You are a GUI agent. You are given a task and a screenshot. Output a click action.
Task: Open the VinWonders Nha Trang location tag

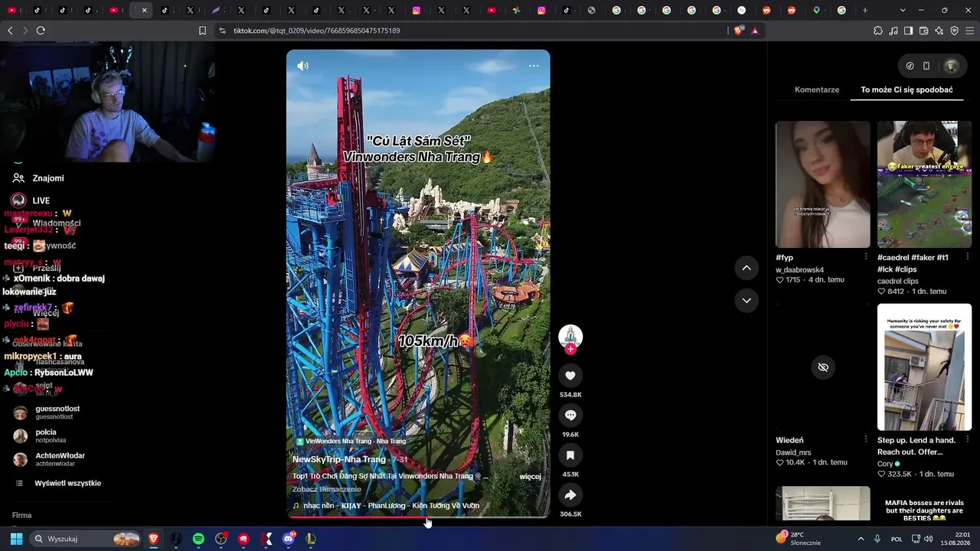coord(351,442)
